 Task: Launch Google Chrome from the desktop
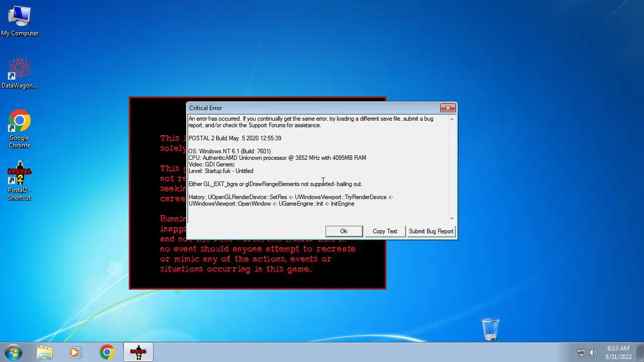coord(20,129)
